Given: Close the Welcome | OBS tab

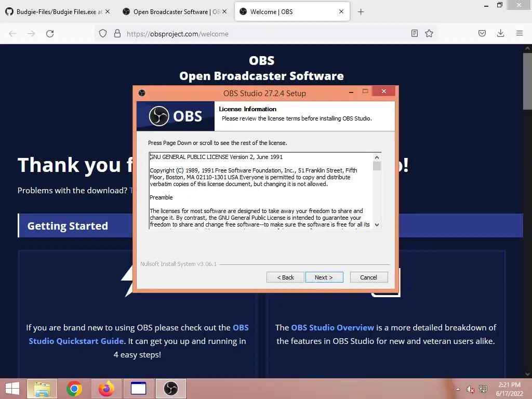Looking at the screenshot, I should [x=341, y=11].
